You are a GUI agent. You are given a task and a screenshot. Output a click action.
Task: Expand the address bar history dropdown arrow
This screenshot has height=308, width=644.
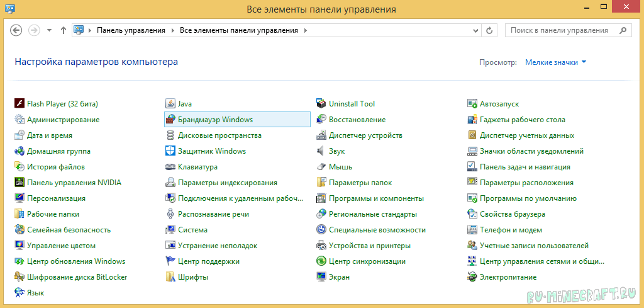coord(475,30)
